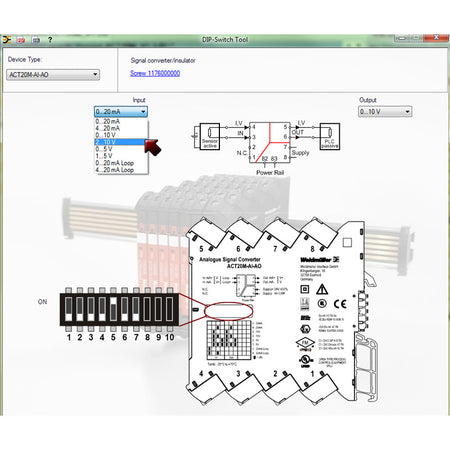Image resolution: width=450 pixels, height=450 pixels.
Task: Toggle DIP switch number 1
Action: click(69, 309)
